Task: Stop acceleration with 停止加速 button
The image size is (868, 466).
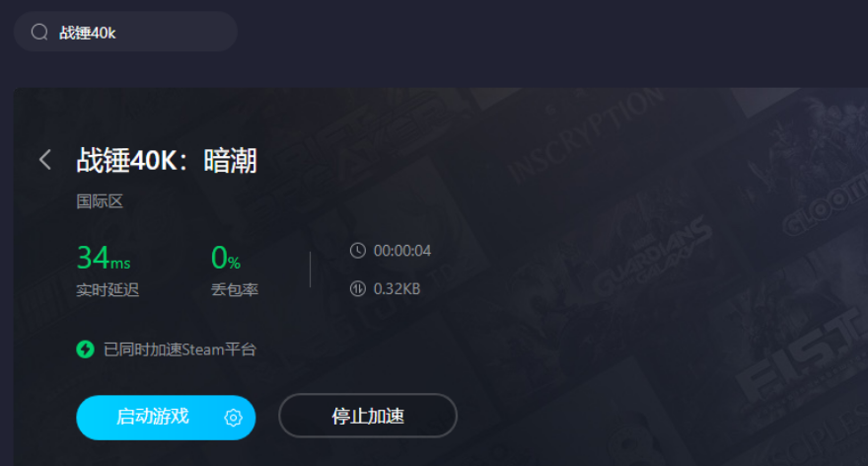Action: pyautogui.click(x=368, y=416)
